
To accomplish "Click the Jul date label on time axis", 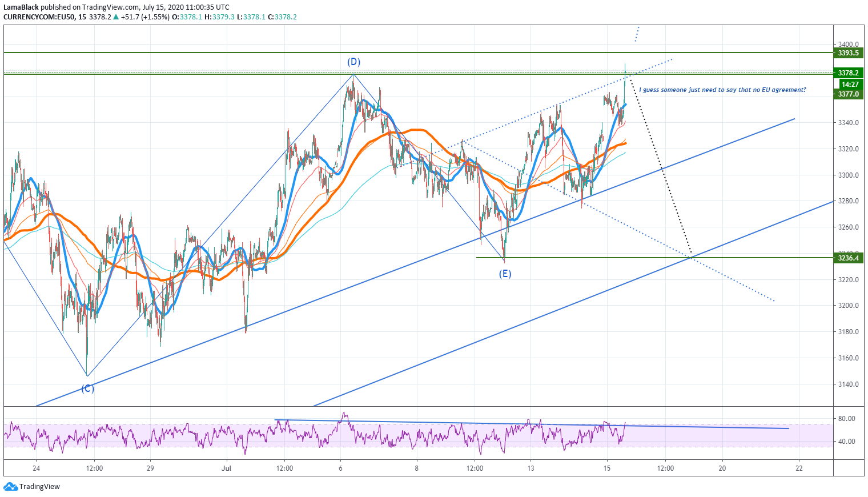I will point(227,468).
